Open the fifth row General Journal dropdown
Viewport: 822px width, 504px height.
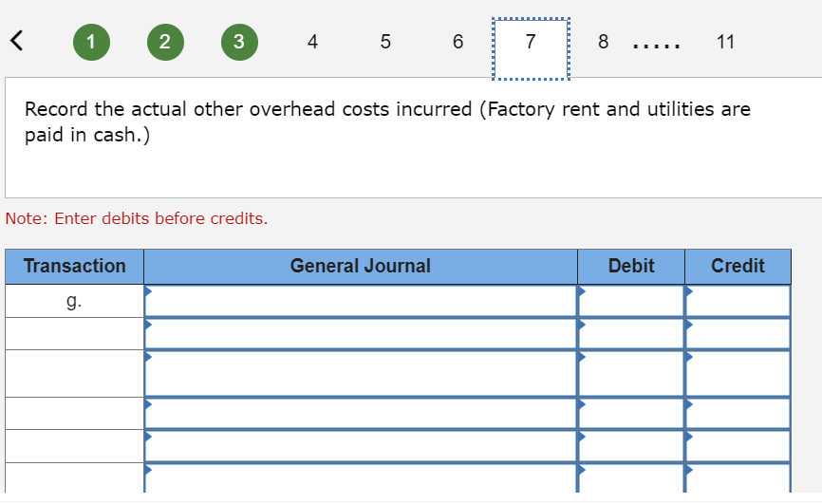click(x=361, y=446)
